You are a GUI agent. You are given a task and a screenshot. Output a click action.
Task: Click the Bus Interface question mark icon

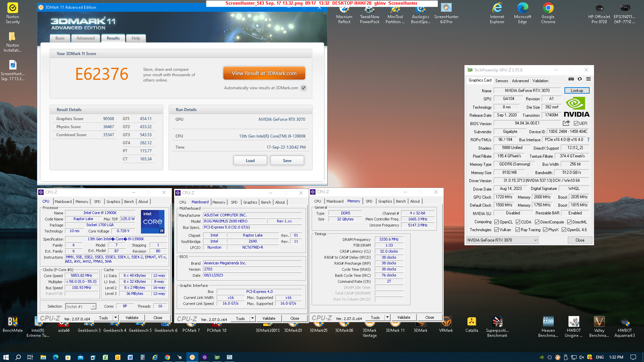pyautogui.click(x=588, y=140)
